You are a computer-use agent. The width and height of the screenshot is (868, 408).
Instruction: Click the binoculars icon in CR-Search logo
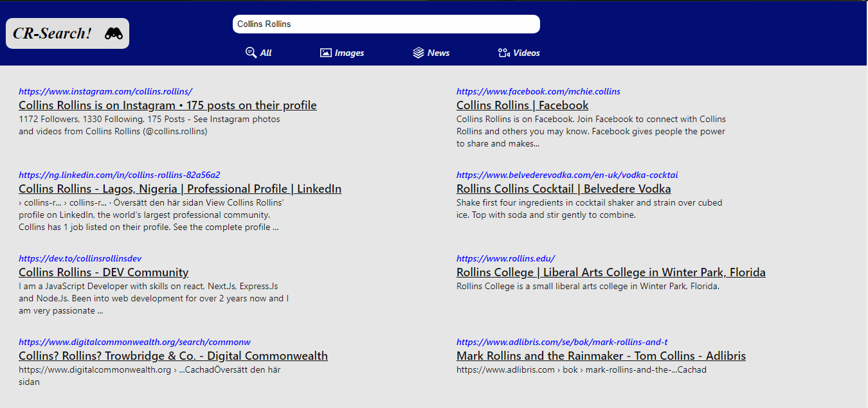click(114, 33)
